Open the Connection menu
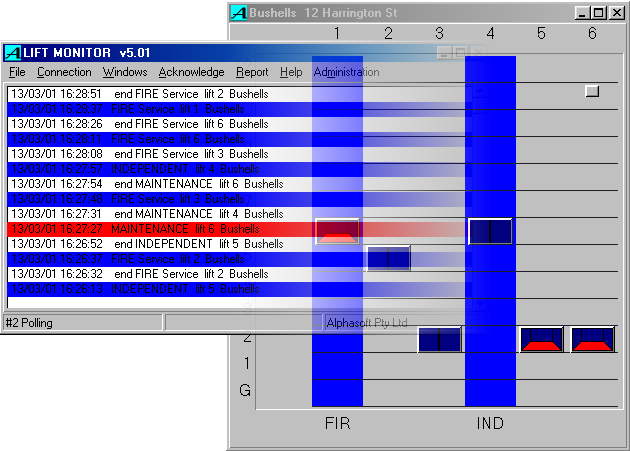This screenshot has width=630, height=451. click(x=64, y=72)
